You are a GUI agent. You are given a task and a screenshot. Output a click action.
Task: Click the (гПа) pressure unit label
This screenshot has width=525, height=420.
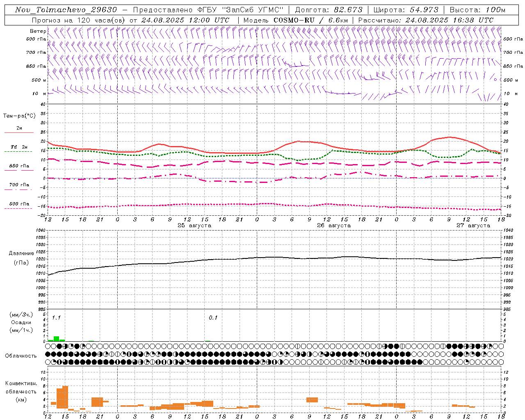coord(21,263)
